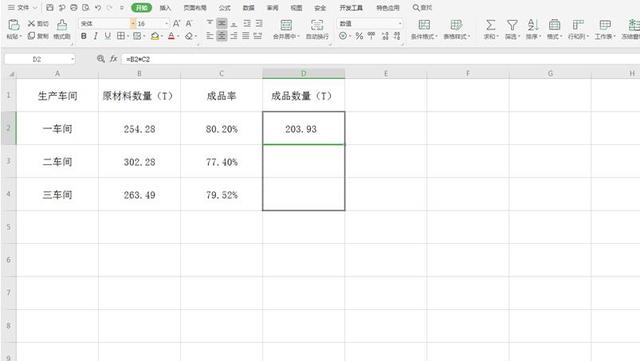This screenshot has height=361, width=640.
Task: Click the fx insert function button
Action: [113, 59]
